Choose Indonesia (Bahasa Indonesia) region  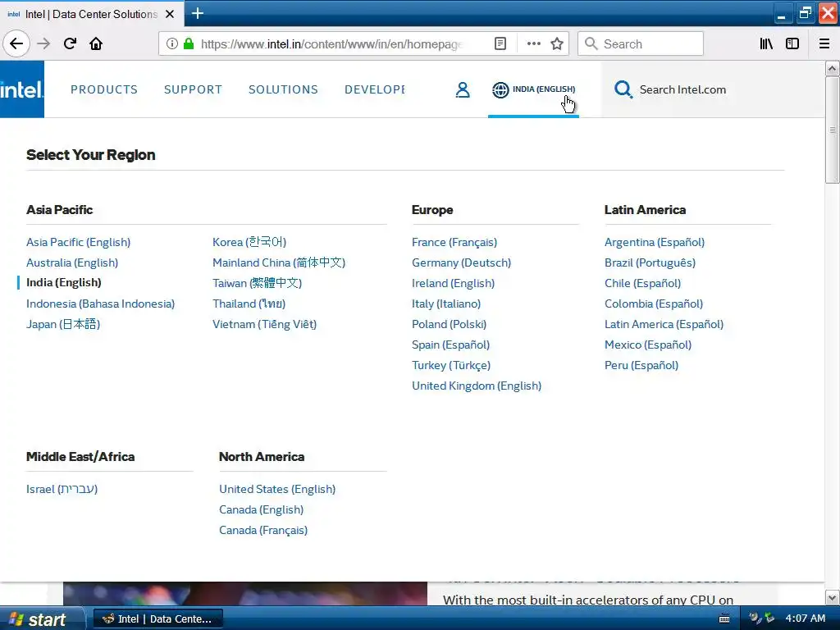pyautogui.click(x=101, y=304)
